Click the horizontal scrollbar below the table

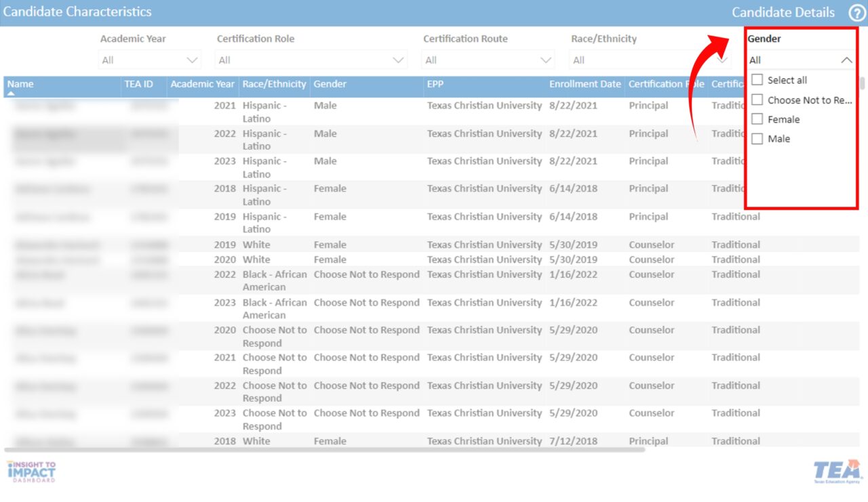click(324, 450)
